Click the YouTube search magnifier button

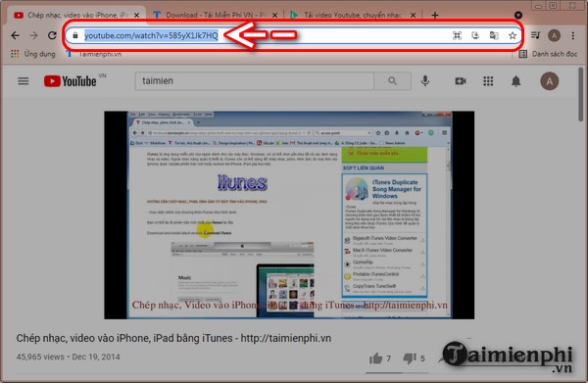[392, 81]
